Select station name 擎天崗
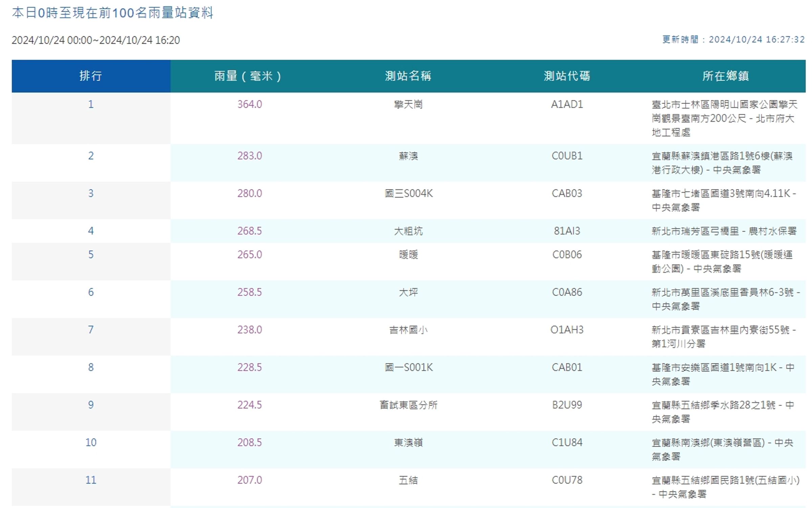Viewport: 812px width, 508px height. pos(408,104)
